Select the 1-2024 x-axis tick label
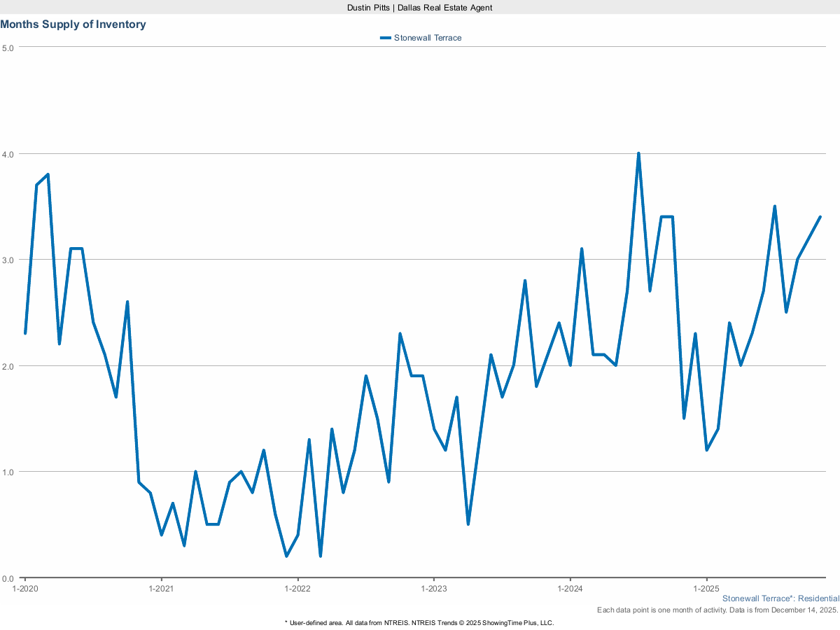This screenshot has width=840, height=630. pyautogui.click(x=570, y=589)
